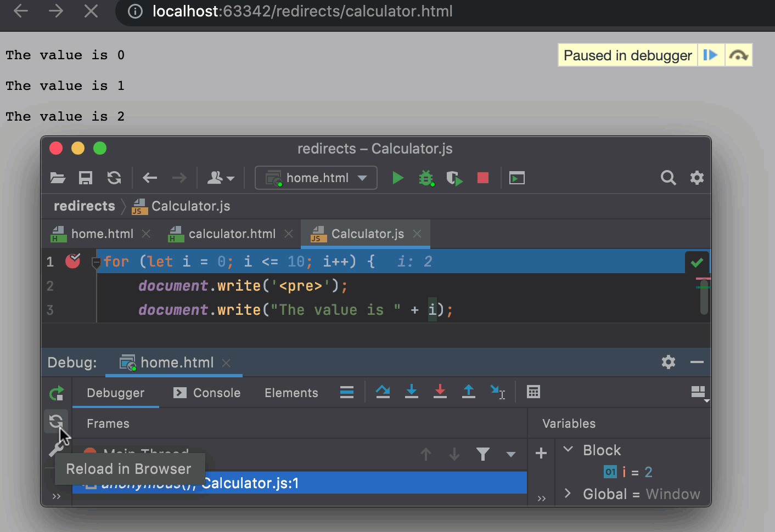The height and width of the screenshot is (532, 775).
Task: Click the Reload in Browser icon
Action: point(57,422)
